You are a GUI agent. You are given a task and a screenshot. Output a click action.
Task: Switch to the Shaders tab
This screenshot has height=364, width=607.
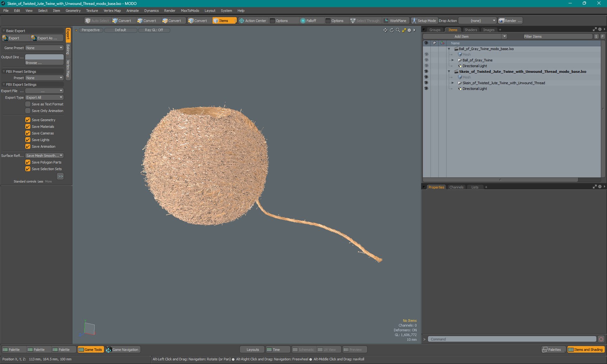point(471,30)
